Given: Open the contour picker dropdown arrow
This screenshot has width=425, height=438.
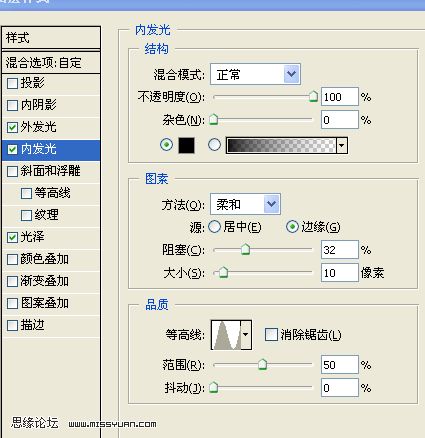Looking at the screenshot, I should [246, 334].
